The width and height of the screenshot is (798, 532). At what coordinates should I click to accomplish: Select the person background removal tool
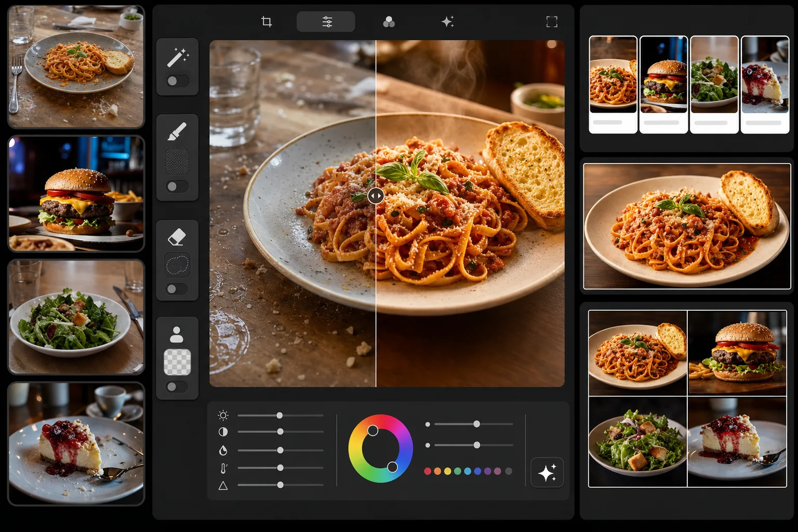177,335
